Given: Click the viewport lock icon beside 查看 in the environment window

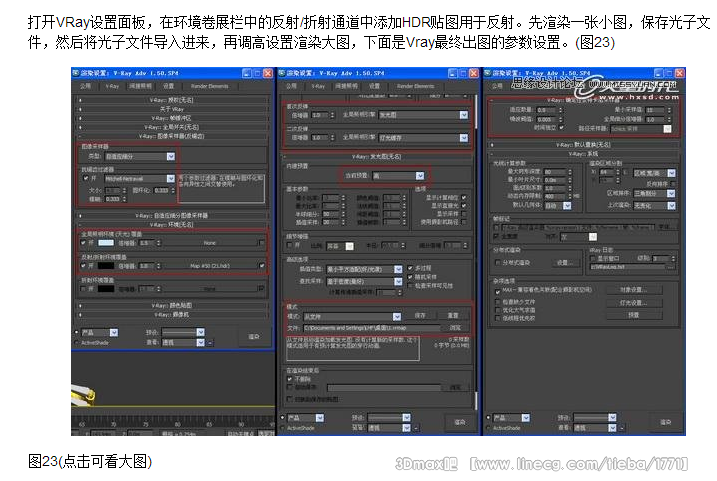Looking at the screenshot, I should click(x=210, y=342).
